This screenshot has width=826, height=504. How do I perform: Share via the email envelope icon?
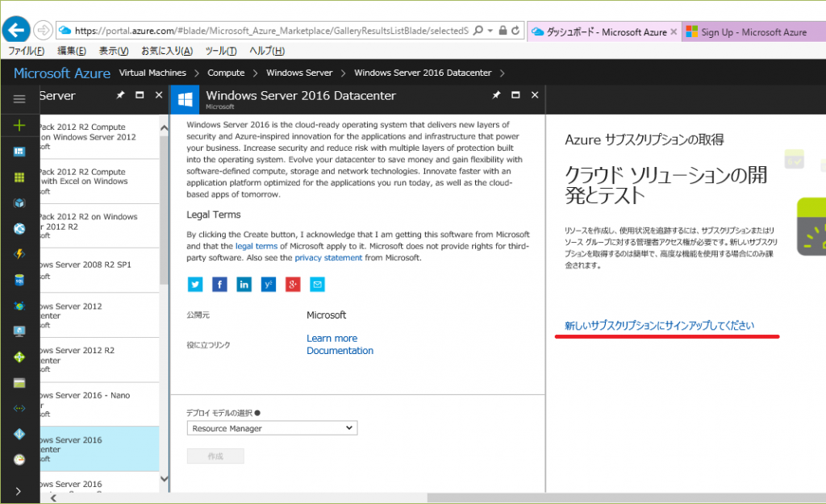pyautogui.click(x=317, y=285)
